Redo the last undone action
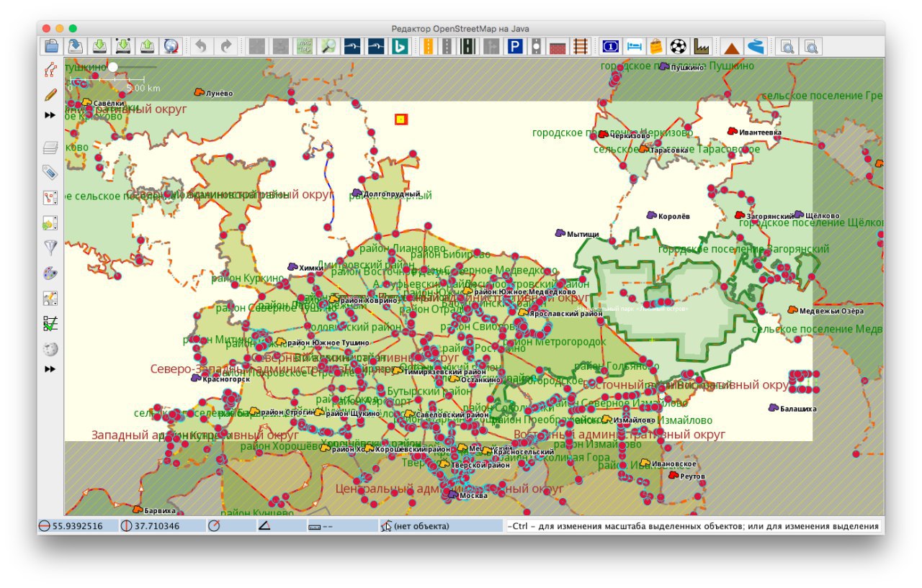922x588 pixels. coord(226,47)
